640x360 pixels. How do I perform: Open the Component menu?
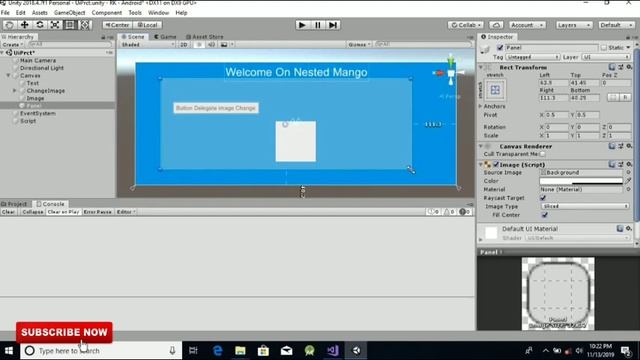(x=107, y=13)
